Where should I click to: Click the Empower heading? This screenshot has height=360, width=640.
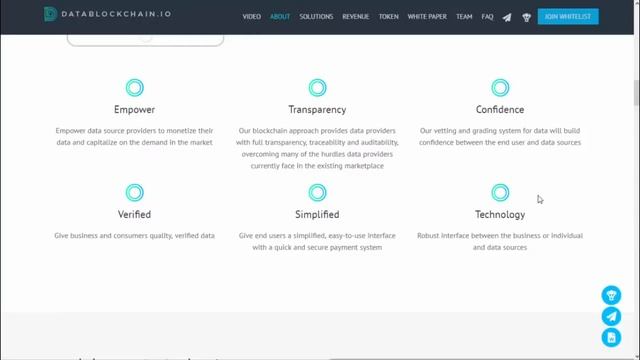click(134, 110)
